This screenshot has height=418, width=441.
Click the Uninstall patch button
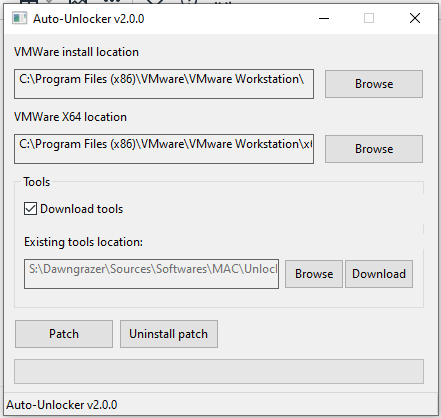pyautogui.click(x=169, y=334)
